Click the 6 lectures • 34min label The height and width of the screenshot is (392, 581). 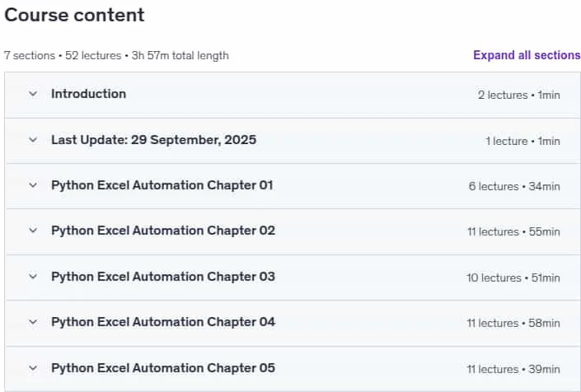click(x=514, y=186)
